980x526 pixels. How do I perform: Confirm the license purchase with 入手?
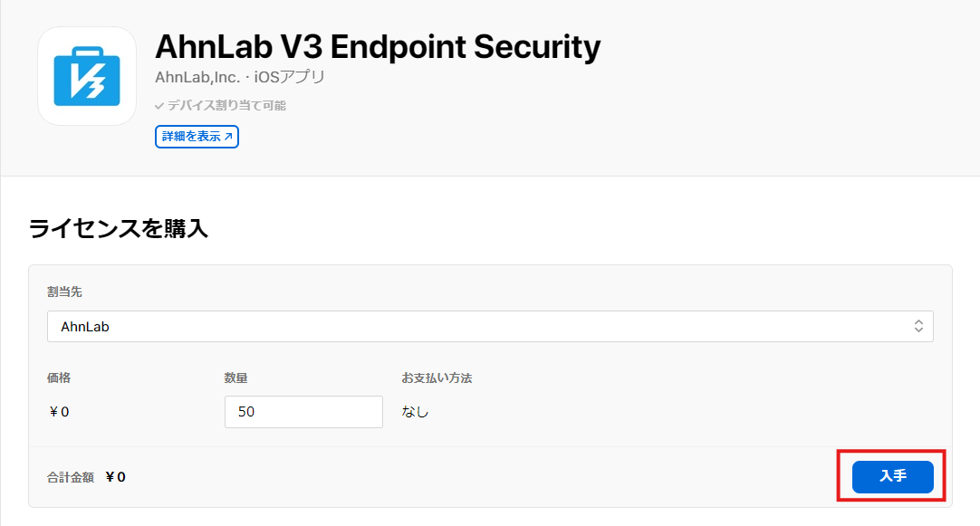891,477
